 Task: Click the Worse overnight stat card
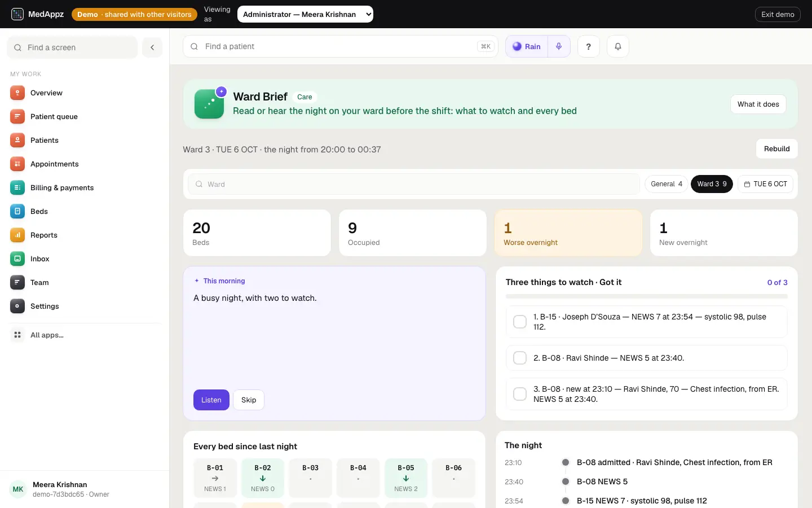pos(568,233)
